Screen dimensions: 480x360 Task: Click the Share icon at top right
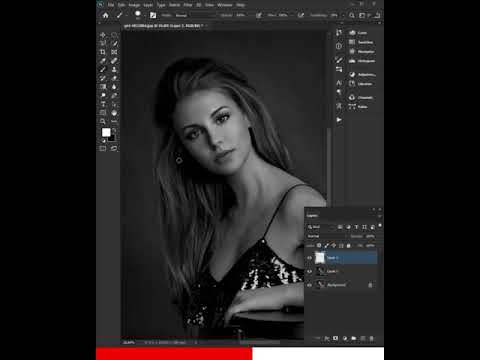[x=377, y=15]
